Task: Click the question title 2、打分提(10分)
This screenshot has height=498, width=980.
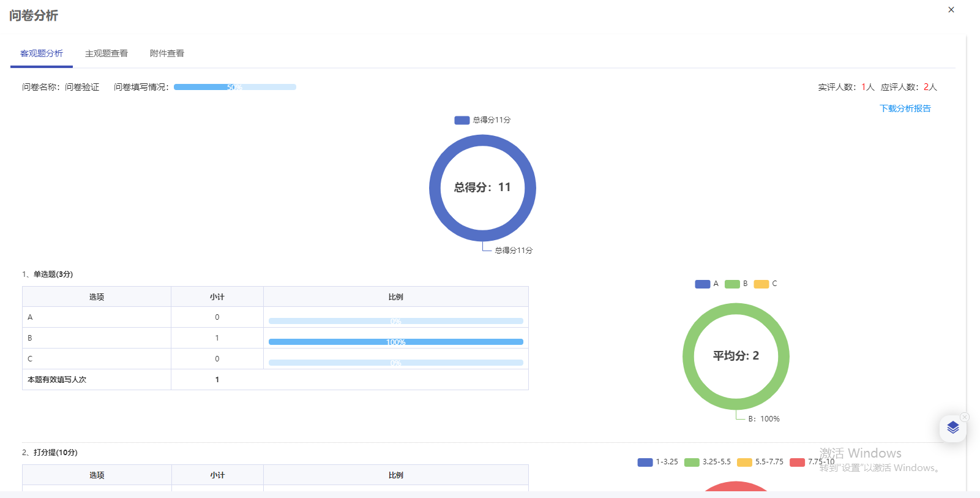Action: [x=50, y=453]
